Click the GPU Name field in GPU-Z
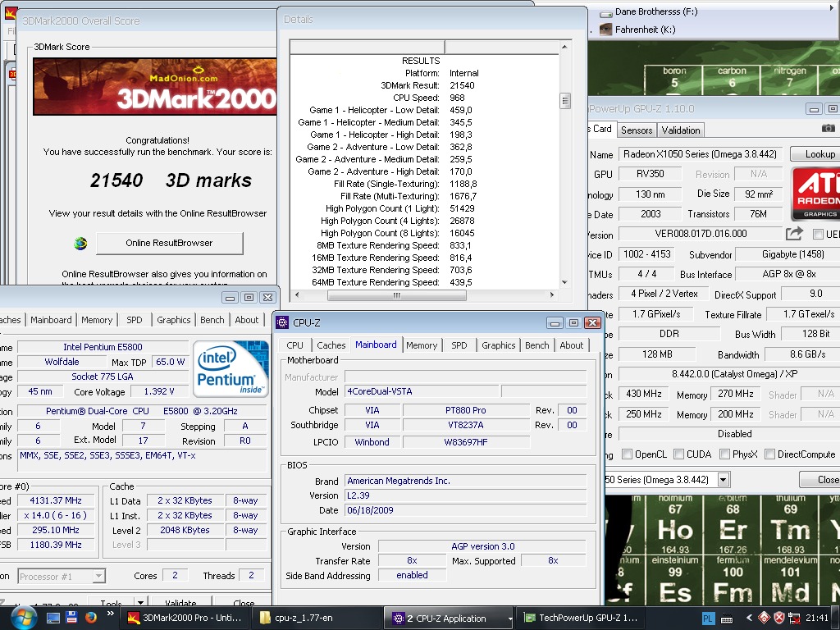 point(701,154)
